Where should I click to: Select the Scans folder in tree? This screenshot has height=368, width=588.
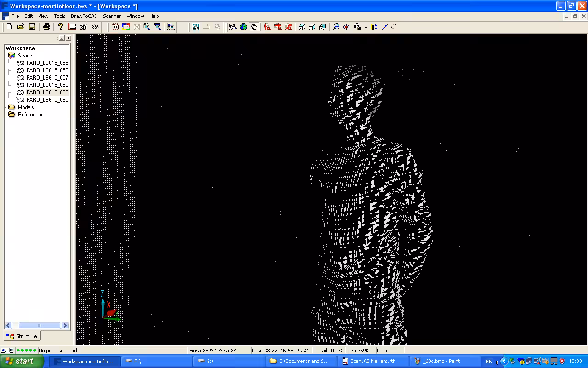(25, 56)
